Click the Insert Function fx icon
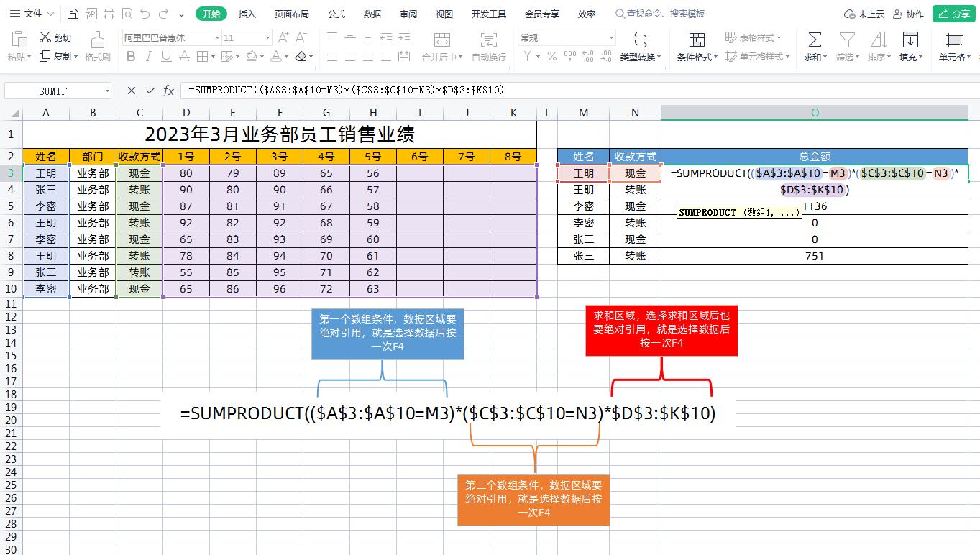The image size is (980, 555). [x=169, y=91]
